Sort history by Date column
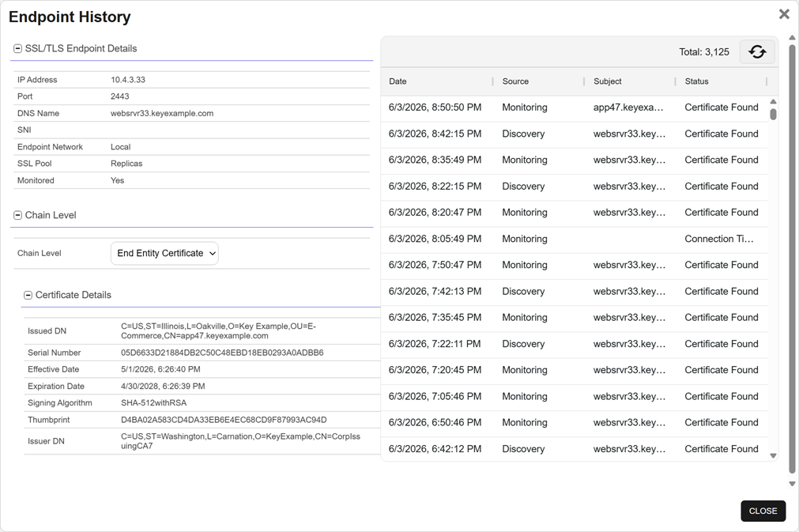Image resolution: width=799 pixels, height=532 pixels. coord(398,81)
